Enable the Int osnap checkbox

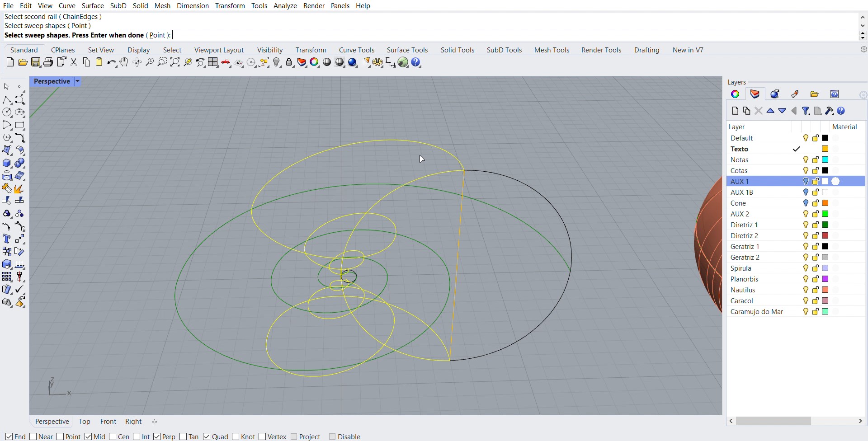click(x=137, y=436)
